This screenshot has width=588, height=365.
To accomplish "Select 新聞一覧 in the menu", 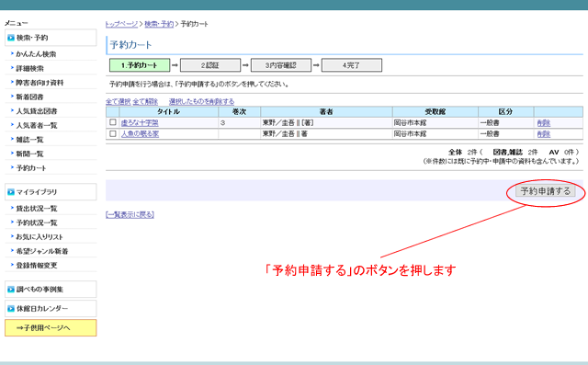I will (29, 154).
